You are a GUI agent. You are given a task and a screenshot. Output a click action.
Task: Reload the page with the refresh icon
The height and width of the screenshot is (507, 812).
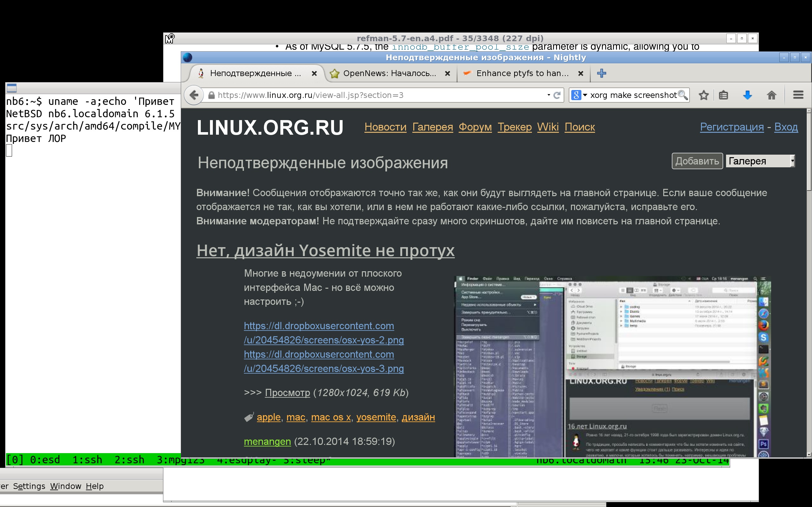coord(557,95)
